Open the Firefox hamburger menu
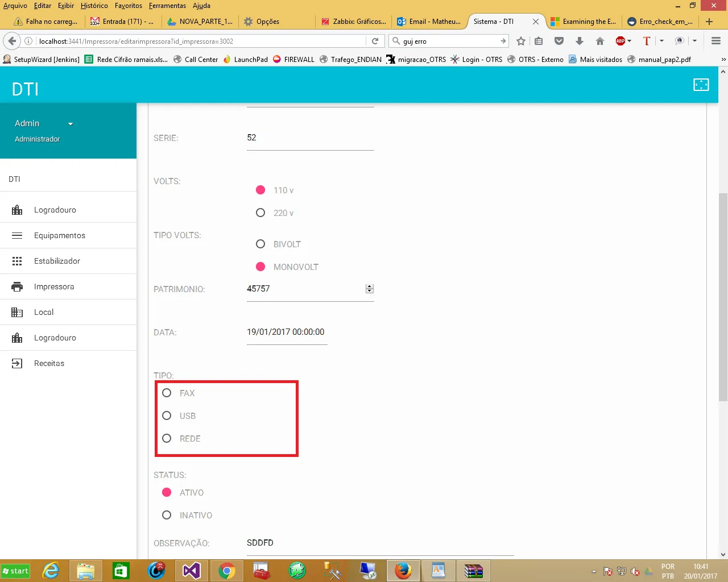 click(x=715, y=41)
